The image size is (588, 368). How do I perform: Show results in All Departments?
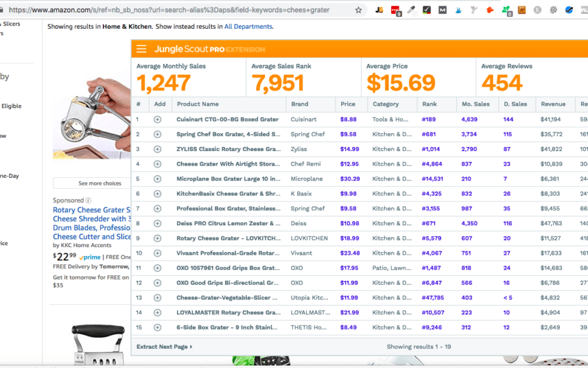(x=248, y=27)
